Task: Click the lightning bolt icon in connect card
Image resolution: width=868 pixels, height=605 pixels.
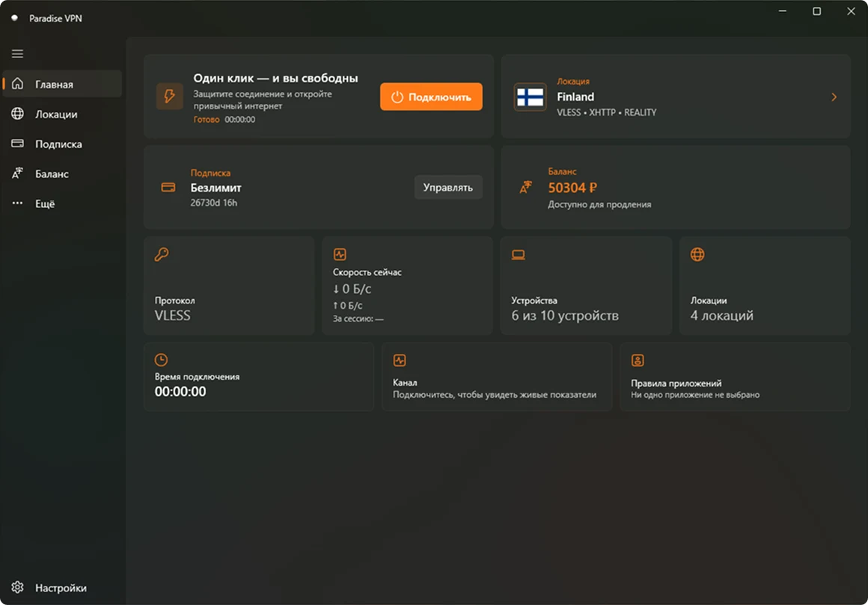Action: [169, 96]
